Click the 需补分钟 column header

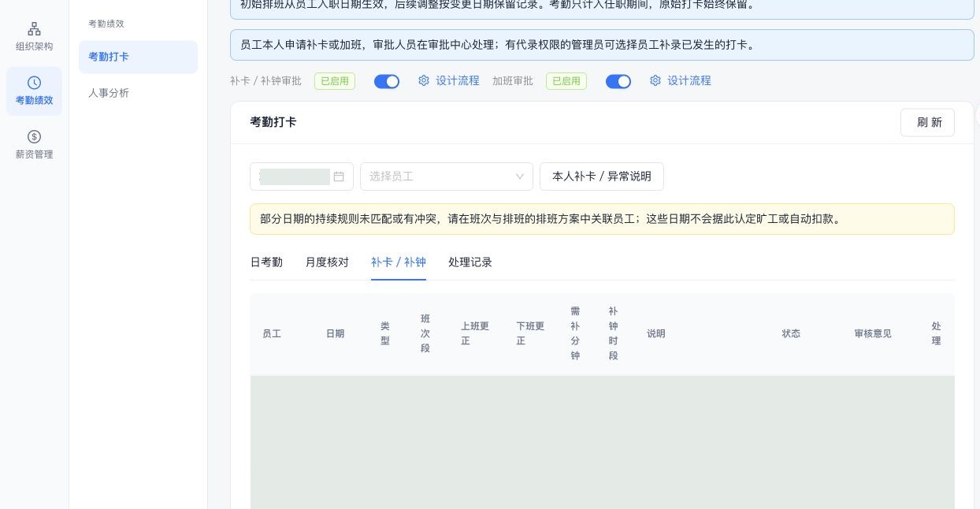pos(575,334)
